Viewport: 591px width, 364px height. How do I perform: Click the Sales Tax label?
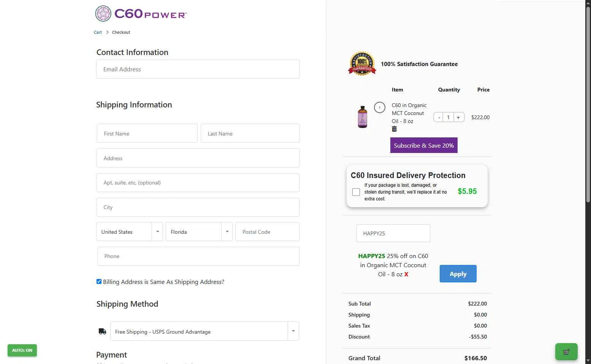pyautogui.click(x=359, y=326)
